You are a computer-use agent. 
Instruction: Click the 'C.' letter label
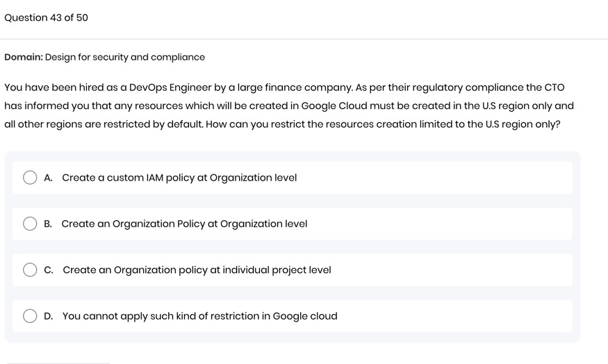(x=48, y=270)
